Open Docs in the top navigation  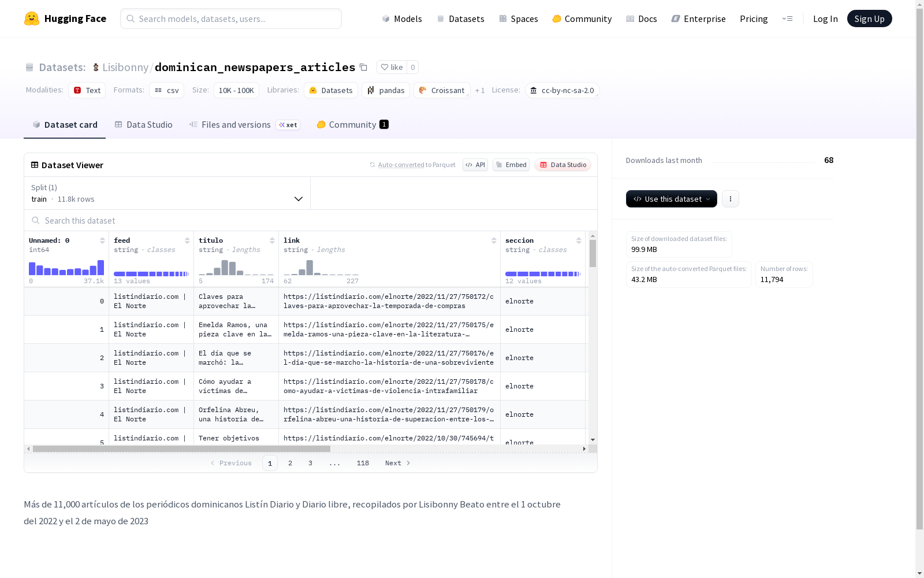[641, 18]
